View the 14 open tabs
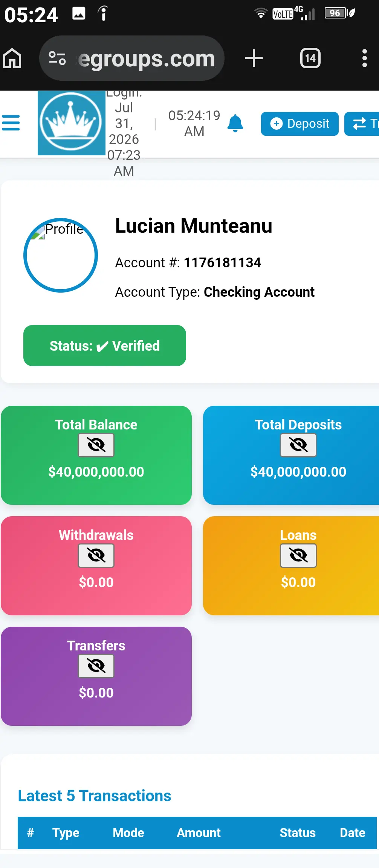The height and width of the screenshot is (868, 379). tap(310, 58)
